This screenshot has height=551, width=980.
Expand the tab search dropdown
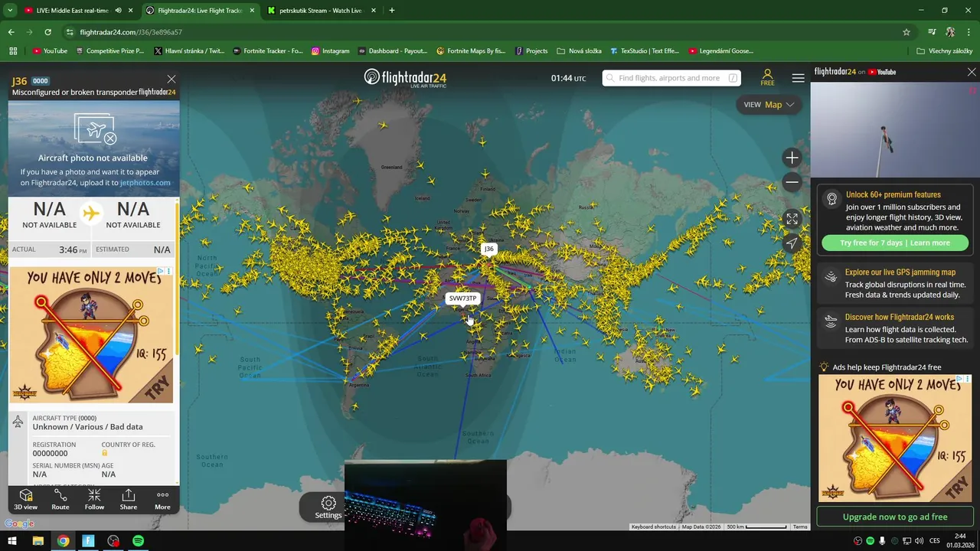pos(10,11)
